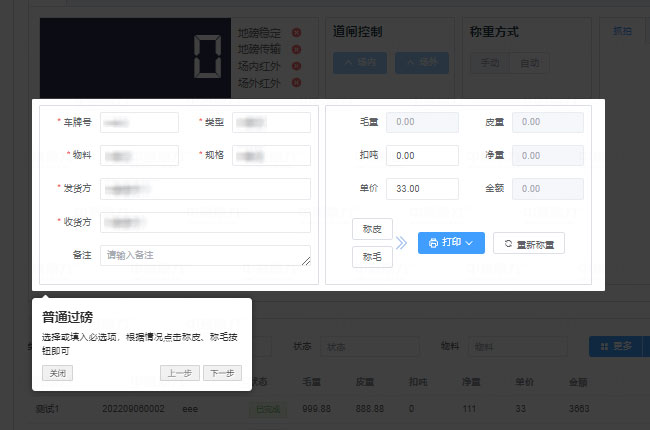This screenshot has height=430, width=650.
Task: Click the red 地磅稳定 status indicator
Action: click(296, 33)
